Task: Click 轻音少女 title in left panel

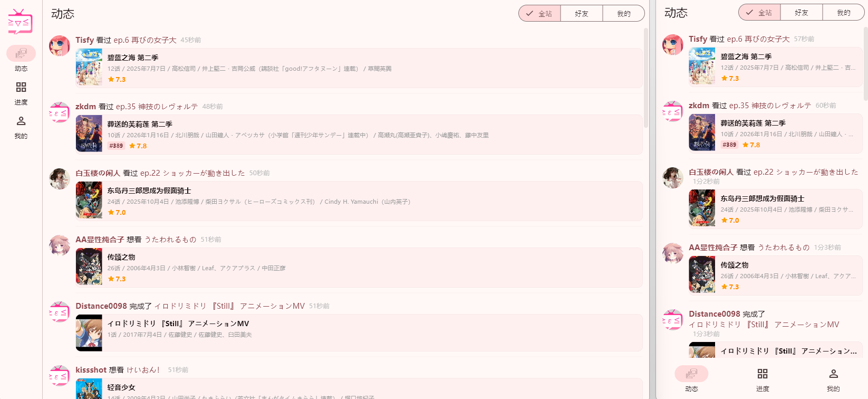Action: pyautogui.click(x=121, y=387)
